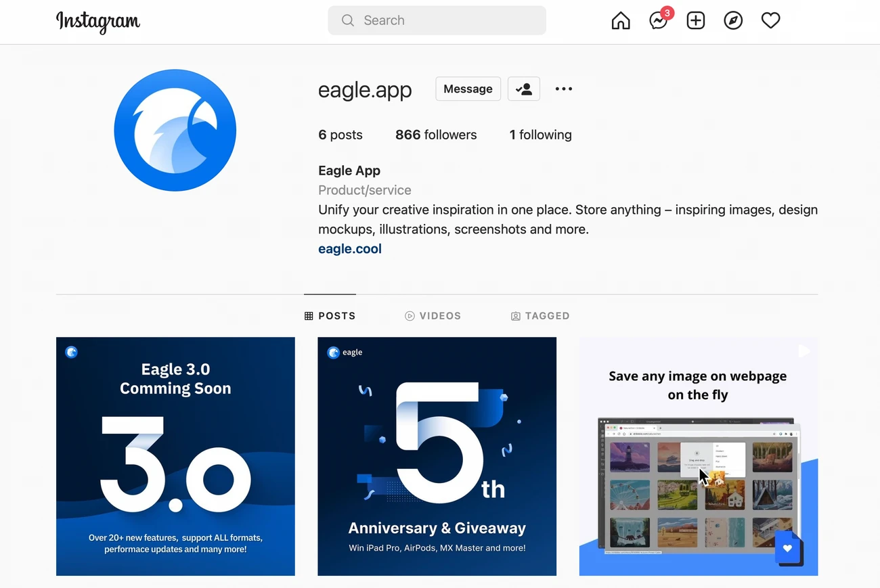
Task: Open the Explore compass icon
Action: pos(733,20)
